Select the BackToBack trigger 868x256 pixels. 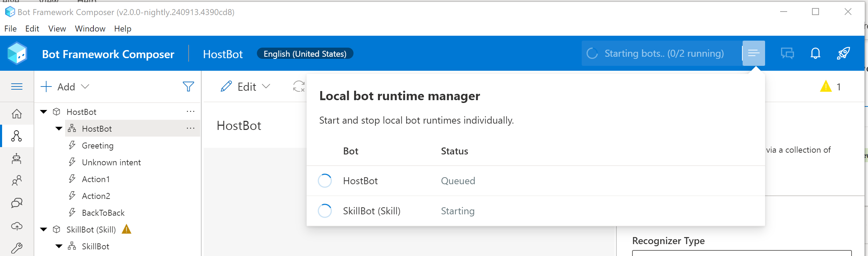pyautogui.click(x=103, y=213)
